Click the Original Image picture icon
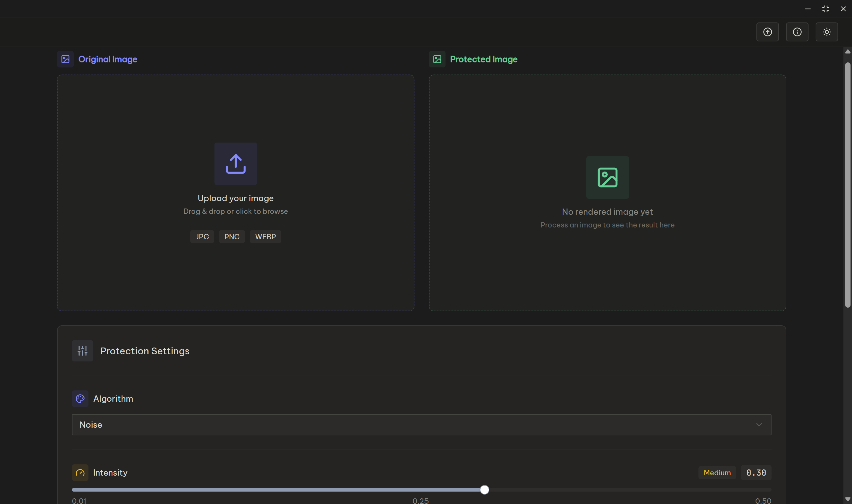This screenshot has width=852, height=504. click(66, 59)
